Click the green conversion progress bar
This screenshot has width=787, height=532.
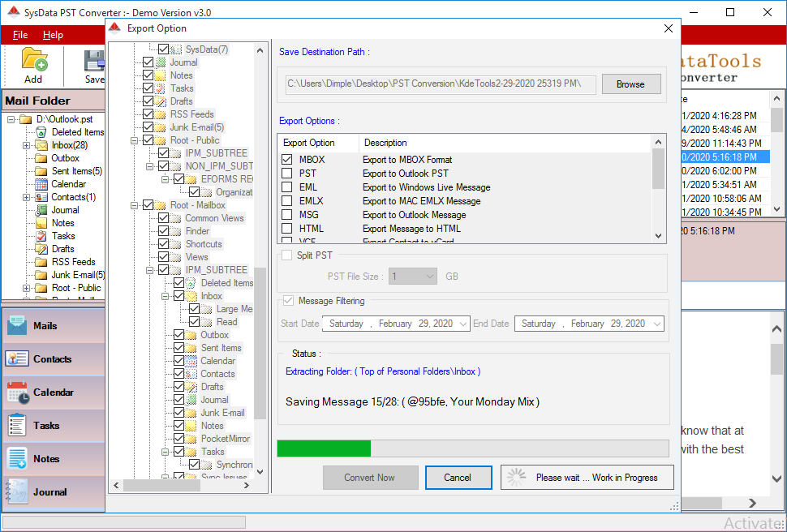click(323, 448)
